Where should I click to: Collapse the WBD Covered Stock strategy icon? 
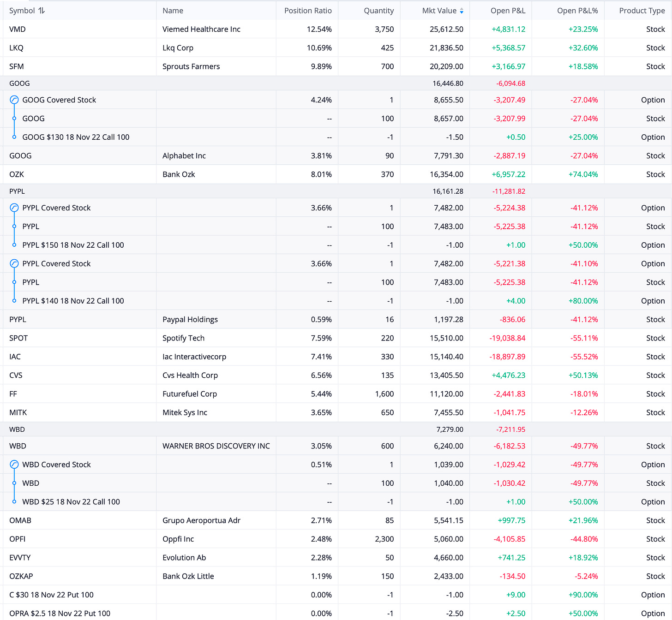[14, 465]
